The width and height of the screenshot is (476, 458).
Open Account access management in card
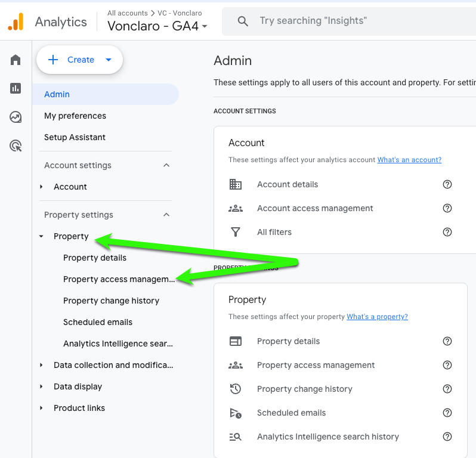click(x=315, y=209)
